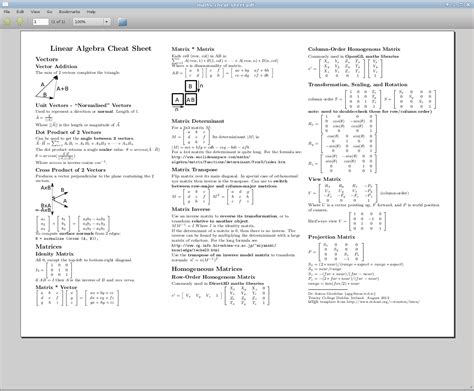474x391 pixels.
Task: Go to the previous page using the toolbar arrow
Action: click(x=7, y=22)
